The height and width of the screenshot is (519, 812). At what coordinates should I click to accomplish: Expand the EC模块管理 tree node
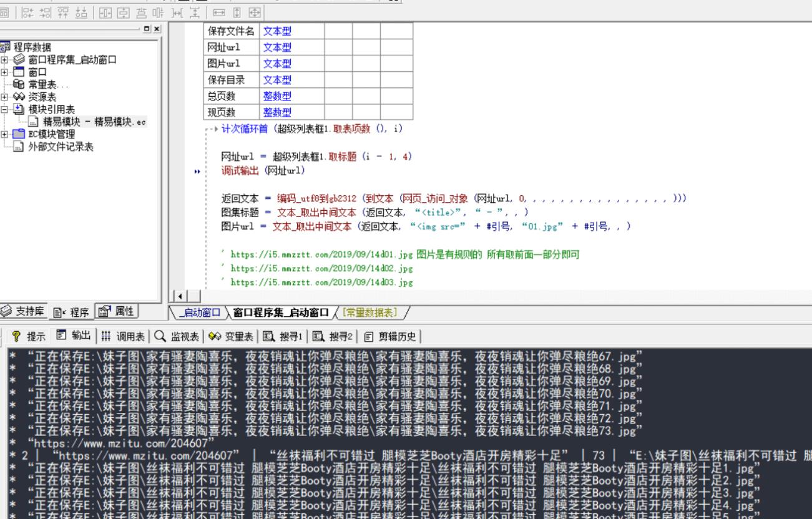(x=5, y=134)
